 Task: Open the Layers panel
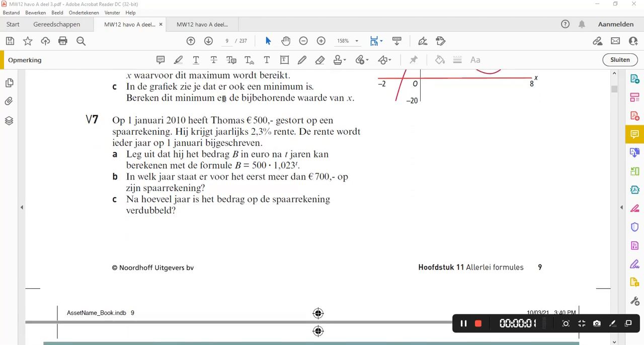click(x=9, y=121)
